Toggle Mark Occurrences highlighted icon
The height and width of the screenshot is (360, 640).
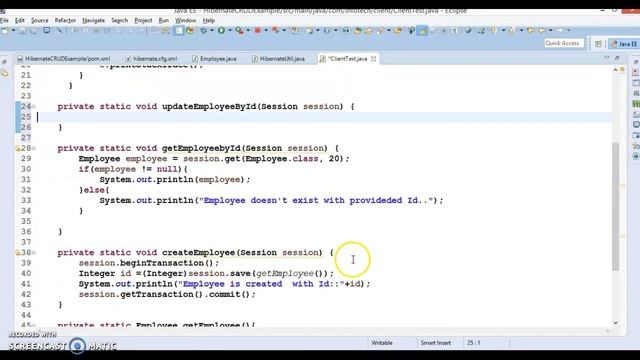point(423,31)
